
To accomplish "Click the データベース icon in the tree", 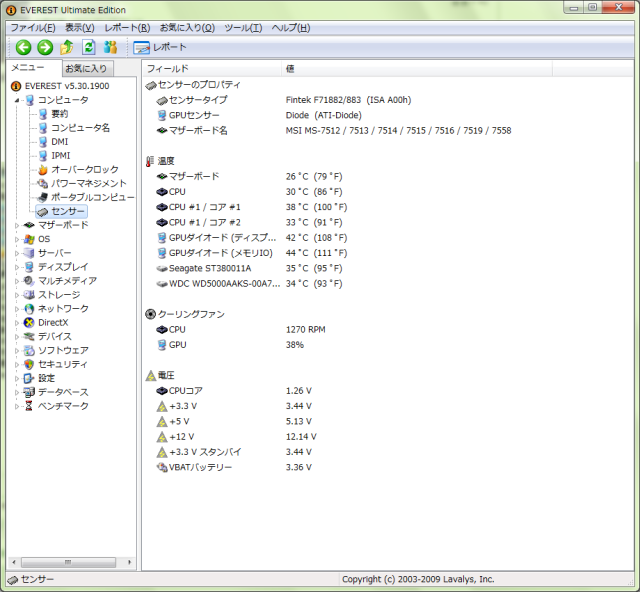I will pos(29,392).
